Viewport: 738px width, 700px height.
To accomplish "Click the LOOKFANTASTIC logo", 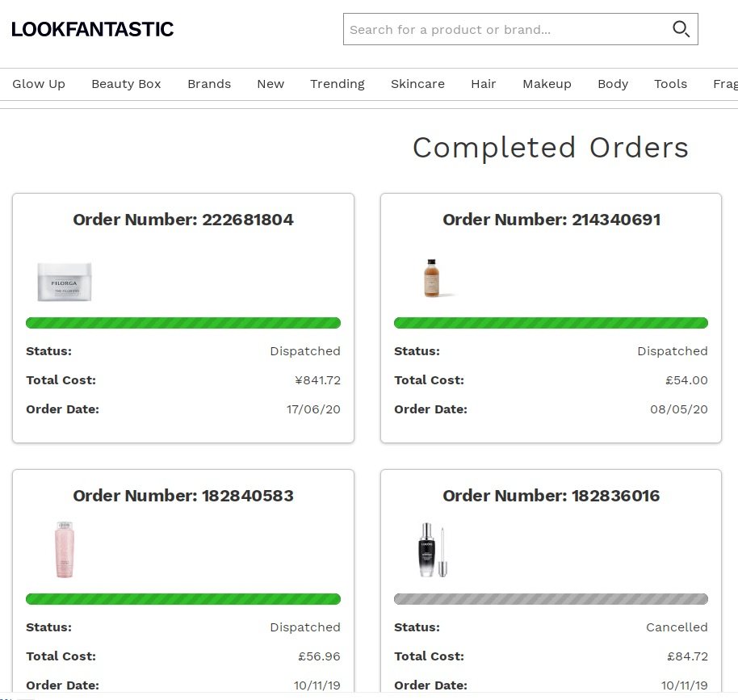I will click(92, 30).
